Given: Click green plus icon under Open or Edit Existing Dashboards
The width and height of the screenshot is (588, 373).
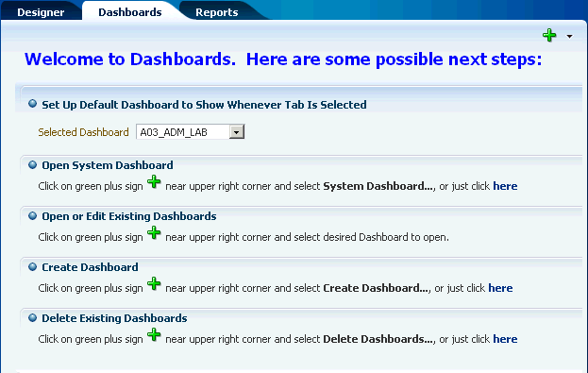Looking at the screenshot, I should tap(154, 233).
